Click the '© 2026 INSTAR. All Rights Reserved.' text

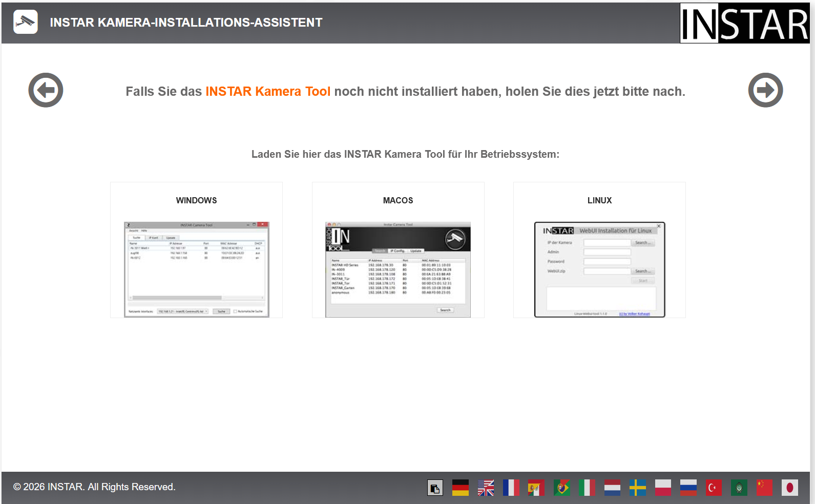[x=94, y=487]
